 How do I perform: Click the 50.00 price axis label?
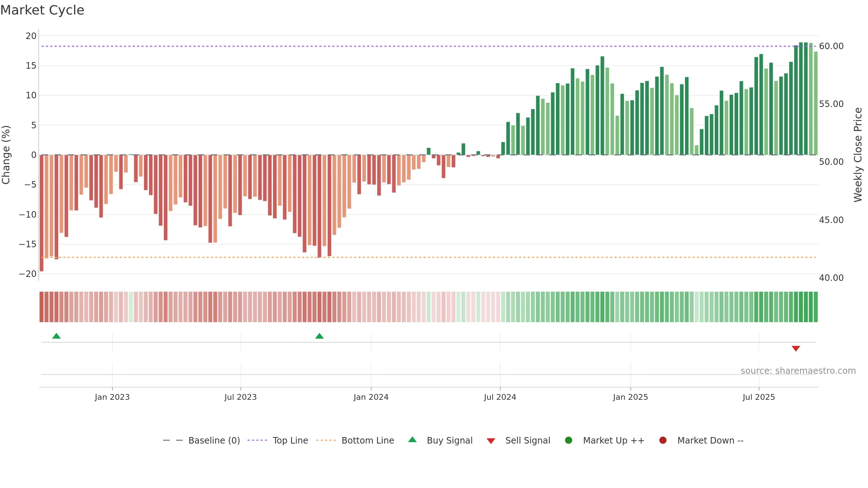click(x=831, y=162)
